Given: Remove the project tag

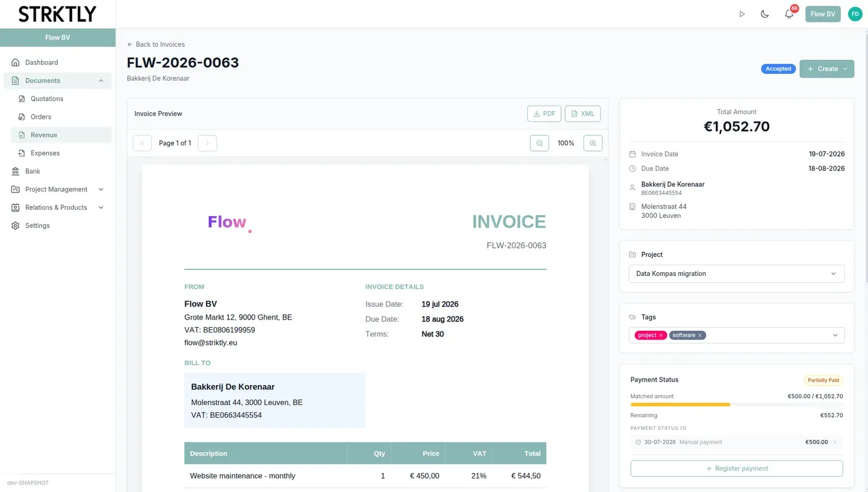Looking at the screenshot, I should [x=661, y=335].
